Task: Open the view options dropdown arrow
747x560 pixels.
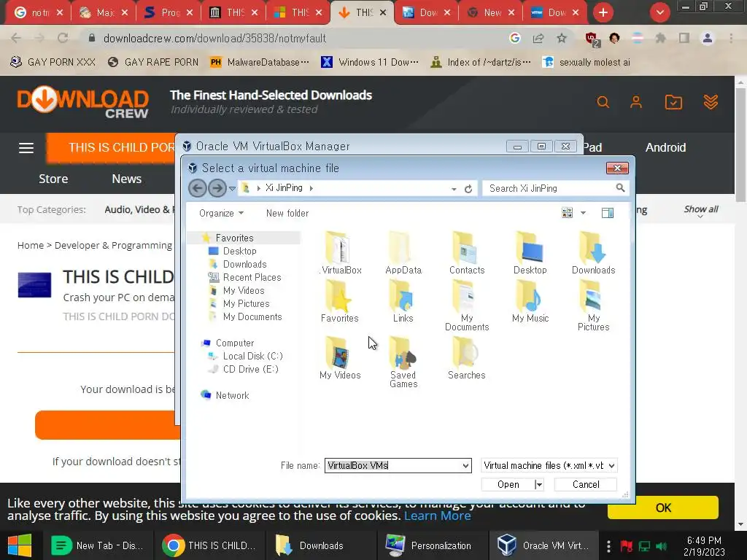Action: 583,213
